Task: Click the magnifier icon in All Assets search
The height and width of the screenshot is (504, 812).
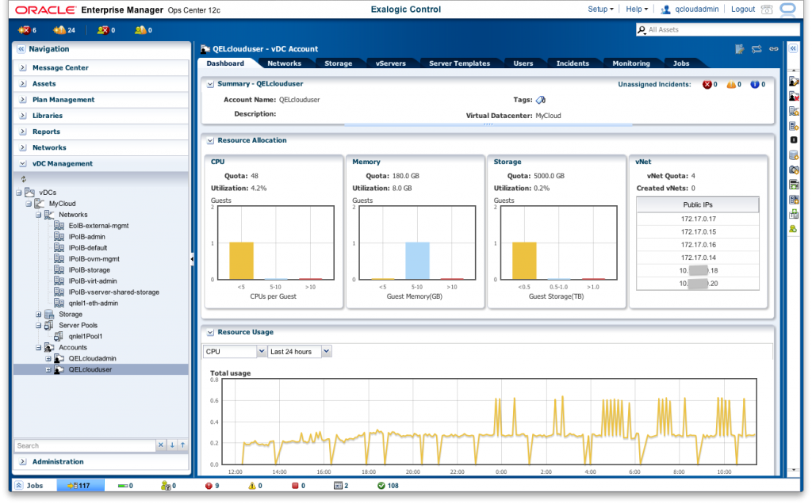Action: [642, 30]
